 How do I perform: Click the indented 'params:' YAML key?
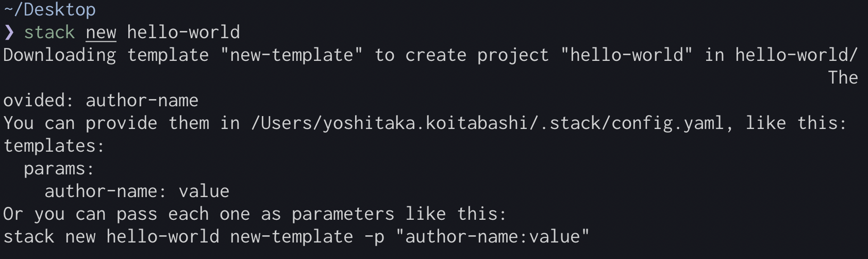click(x=60, y=169)
